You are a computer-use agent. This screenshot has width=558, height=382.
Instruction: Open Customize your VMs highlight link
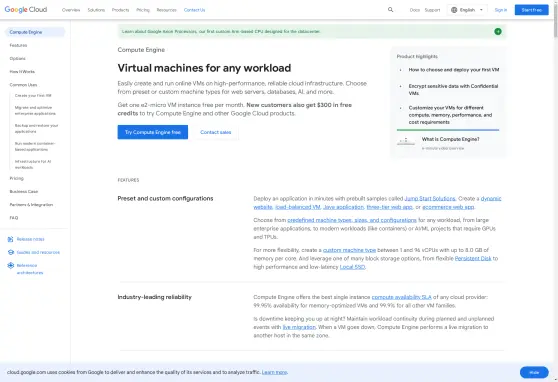click(x=450, y=115)
